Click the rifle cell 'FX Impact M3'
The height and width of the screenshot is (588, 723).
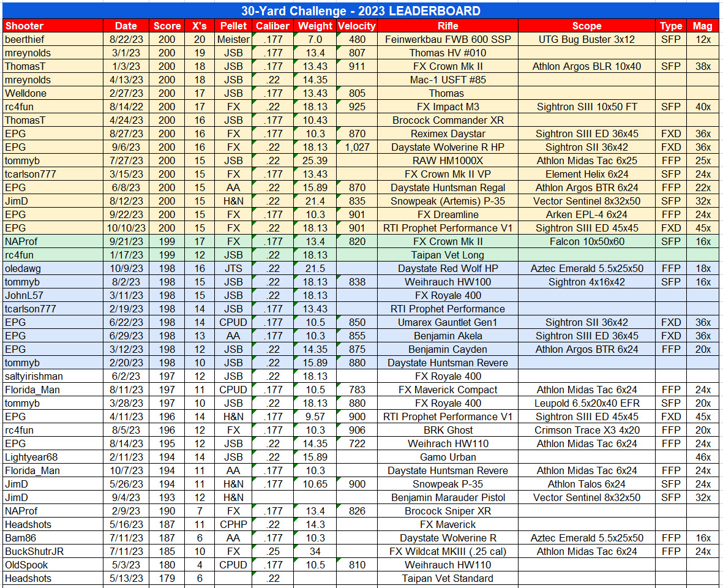448,107
